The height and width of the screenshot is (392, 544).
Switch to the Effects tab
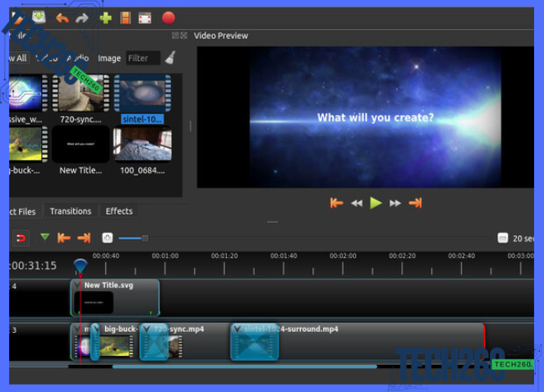[119, 211]
